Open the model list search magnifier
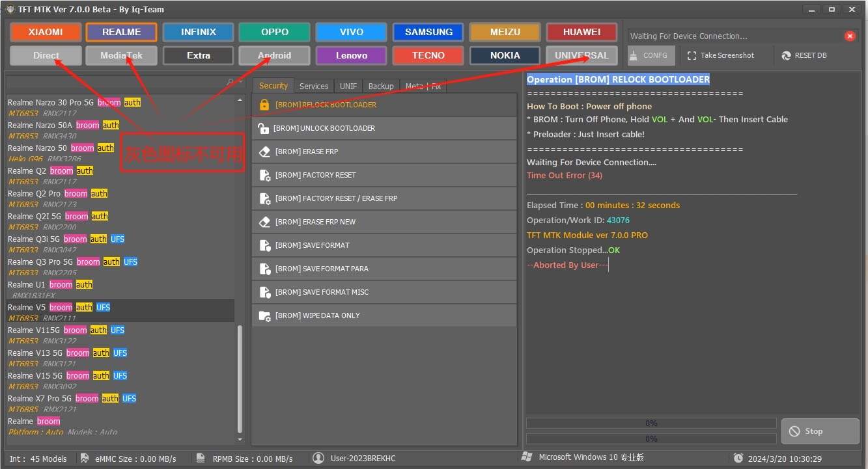This screenshot has height=469, width=868. 231,82
